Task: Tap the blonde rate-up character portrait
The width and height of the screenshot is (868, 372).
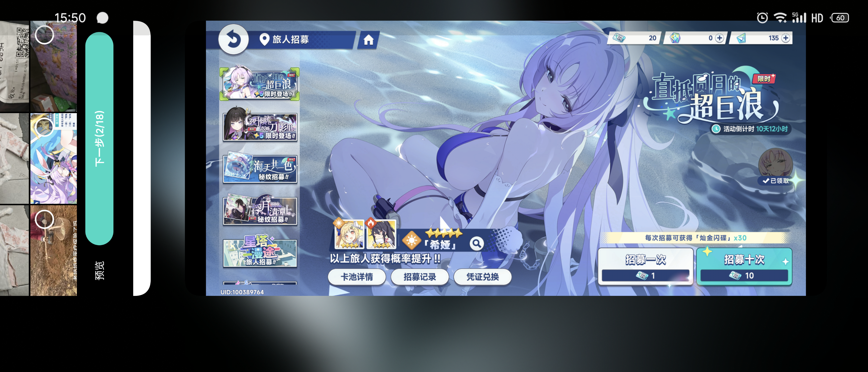Action: point(349,234)
